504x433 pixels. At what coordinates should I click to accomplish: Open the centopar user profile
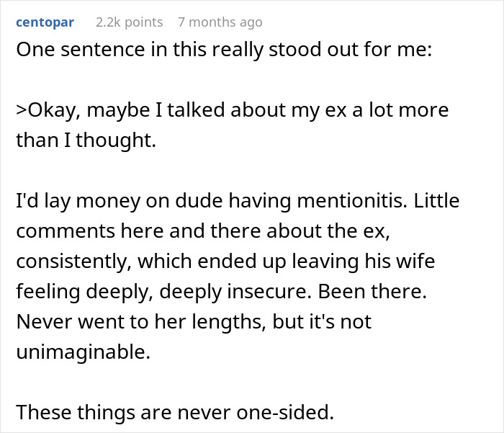pyautogui.click(x=45, y=22)
